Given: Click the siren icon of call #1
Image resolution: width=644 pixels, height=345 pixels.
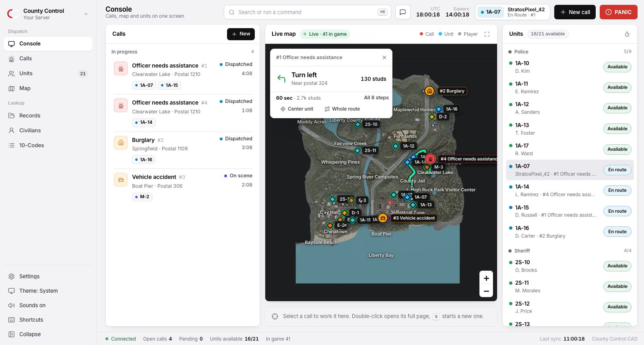Looking at the screenshot, I should point(121,69).
